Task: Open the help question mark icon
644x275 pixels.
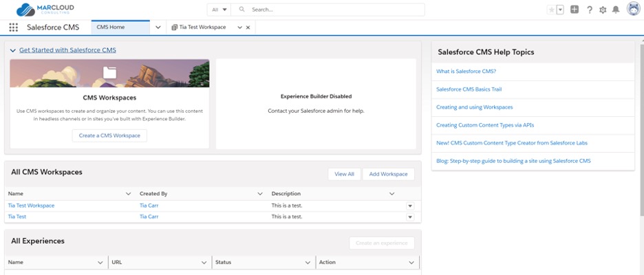Action: 590,10
